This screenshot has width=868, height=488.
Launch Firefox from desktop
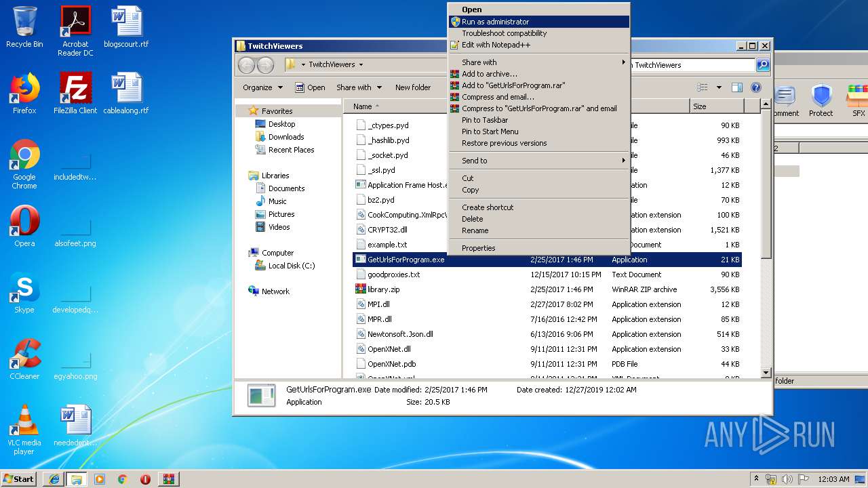coord(24,94)
